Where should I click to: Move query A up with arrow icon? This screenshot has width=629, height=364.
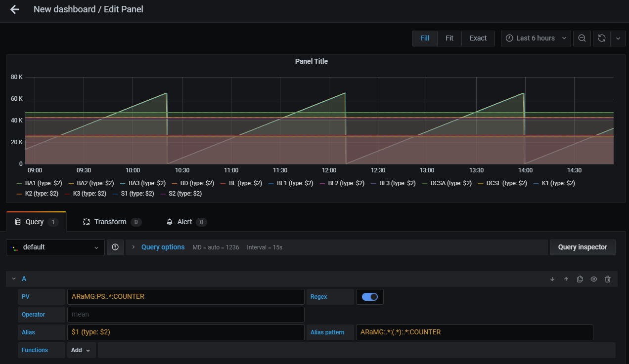coord(566,279)
